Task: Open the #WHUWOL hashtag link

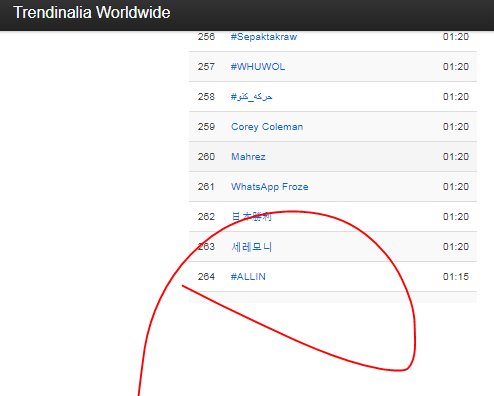Action: (258, 67)
